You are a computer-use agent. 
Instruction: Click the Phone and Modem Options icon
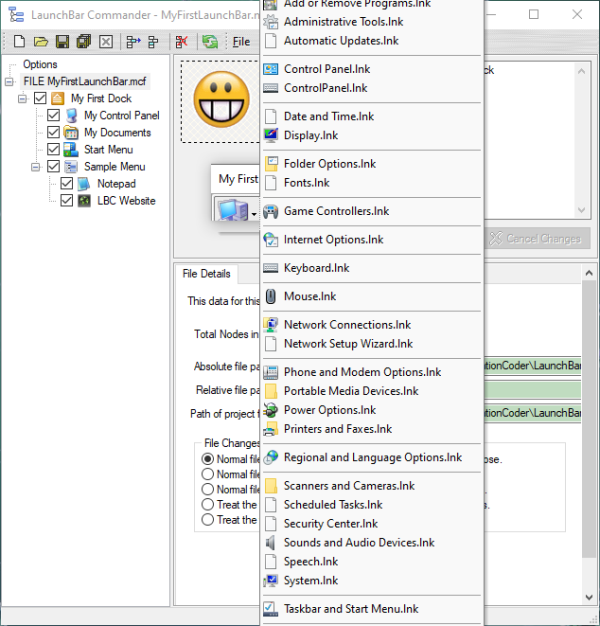(271, 372)
